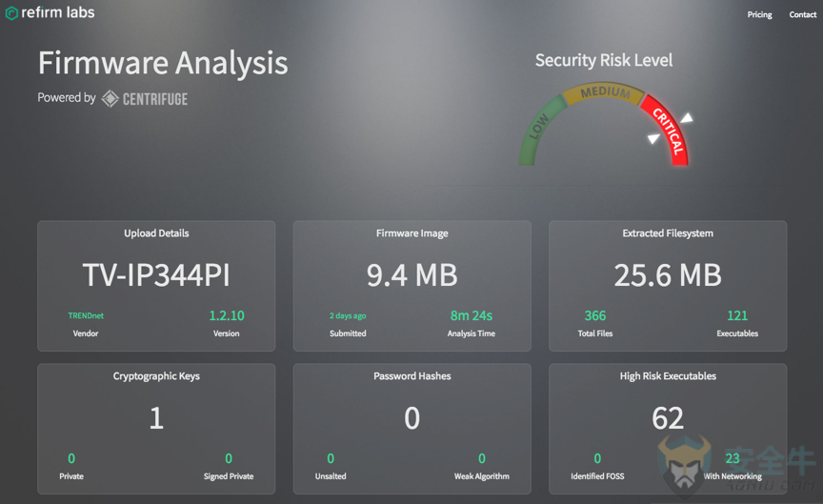
Task: Click the CENTRIFUGE wordmark
Action: pyautogui.click(x=155, y=99)
